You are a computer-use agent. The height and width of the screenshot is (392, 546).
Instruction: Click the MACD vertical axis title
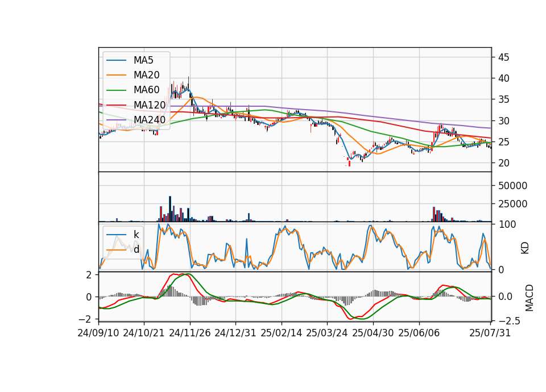point(530,298)
